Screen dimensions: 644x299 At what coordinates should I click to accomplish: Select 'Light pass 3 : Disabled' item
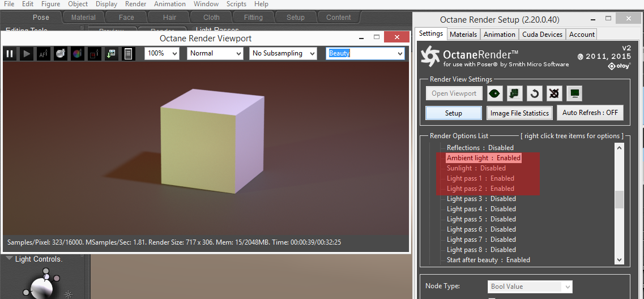(x=481, y=199)
